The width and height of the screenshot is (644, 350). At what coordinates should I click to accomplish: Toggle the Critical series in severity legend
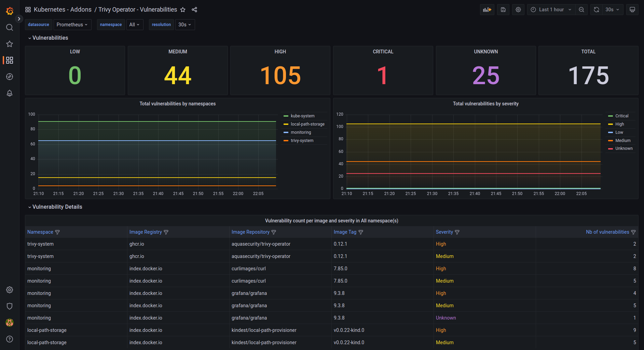[621, 116]
